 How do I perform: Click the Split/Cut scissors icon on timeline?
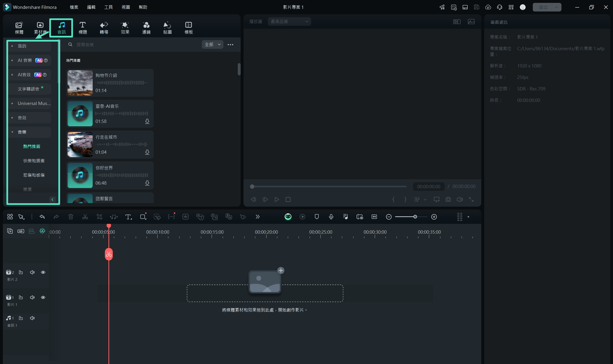click(85, 217)
